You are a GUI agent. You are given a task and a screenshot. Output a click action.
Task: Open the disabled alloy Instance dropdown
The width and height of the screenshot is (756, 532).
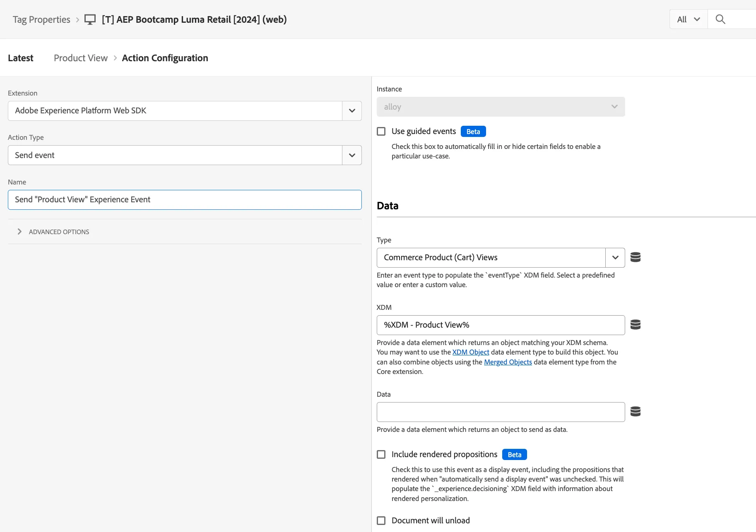point(501,107)
